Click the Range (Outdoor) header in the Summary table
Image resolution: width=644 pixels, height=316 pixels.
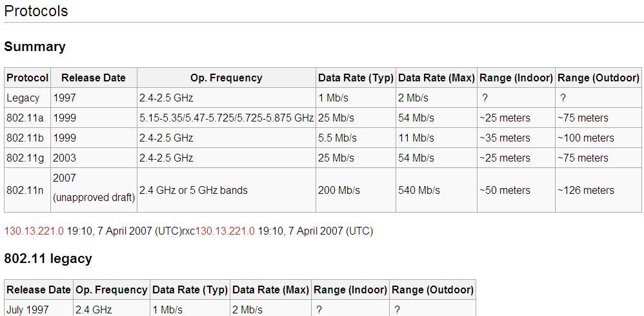598,78
